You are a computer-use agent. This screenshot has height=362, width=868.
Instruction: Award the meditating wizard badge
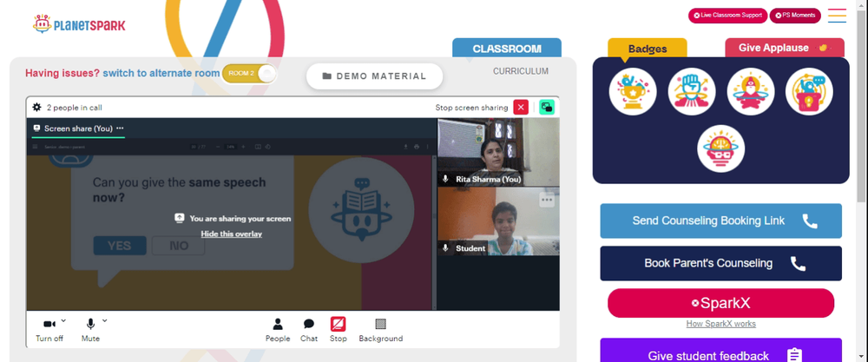pyautogui.click(x=750, y=92)
